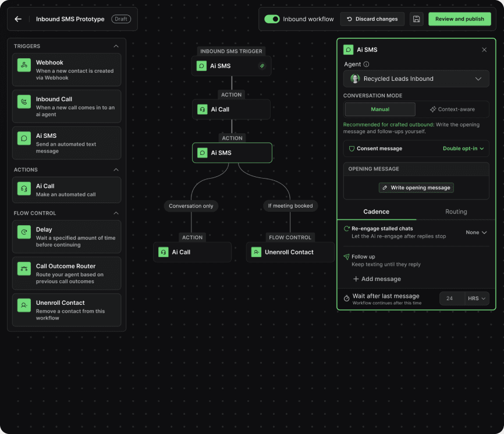Click the Inbound Call trigger card title
The image size is (504, 434).
point(54,99)
